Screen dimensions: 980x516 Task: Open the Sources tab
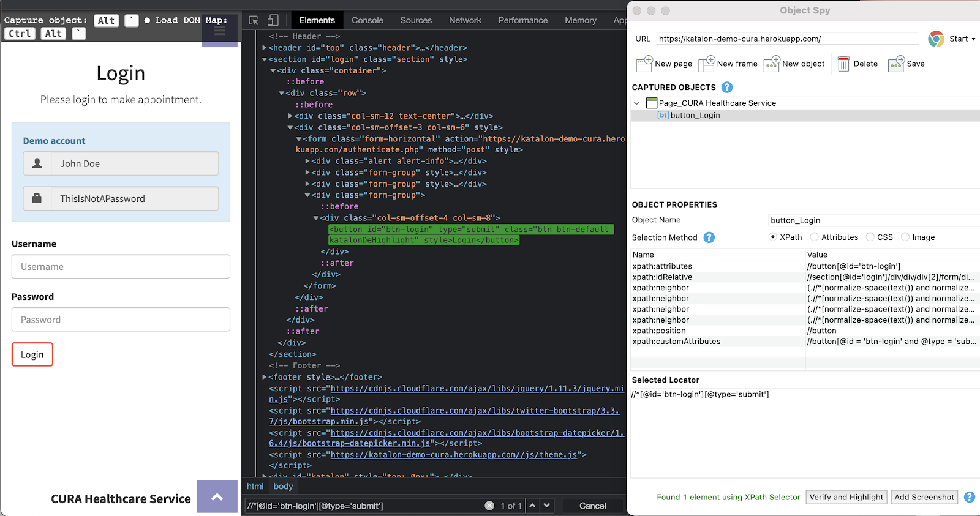pyautogui.click(x=416, y=20)
